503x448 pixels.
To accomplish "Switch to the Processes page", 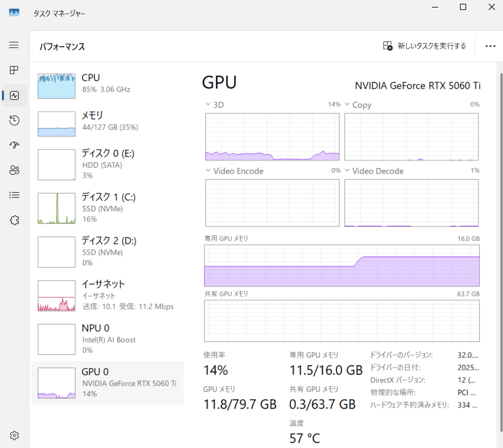I will [x=14, y=70].
